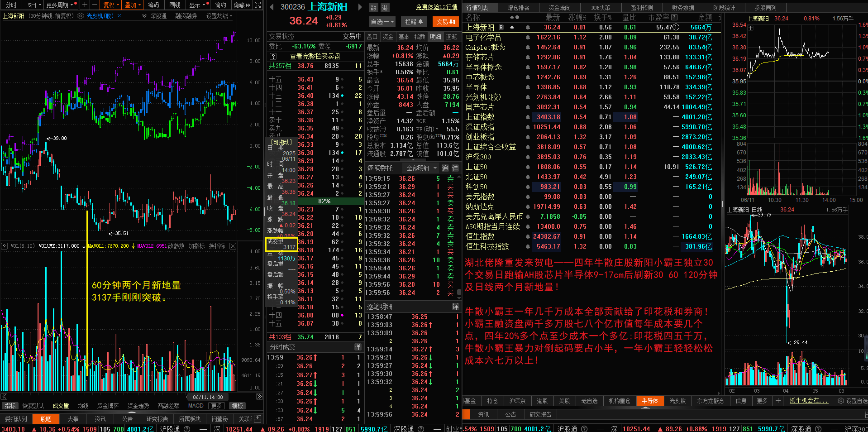Select the 股吧 bottom tab
The height and width of the screenshot is (432, 868).
point(46,419)
